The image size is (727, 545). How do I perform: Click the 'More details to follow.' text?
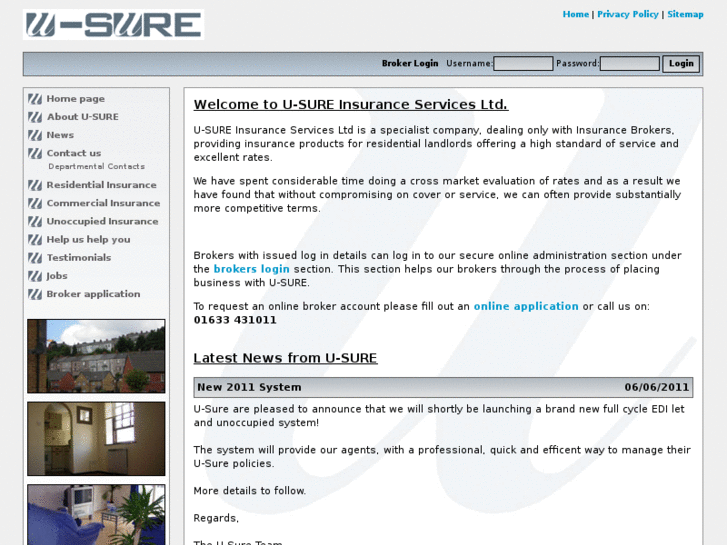[x=249, y=491]
